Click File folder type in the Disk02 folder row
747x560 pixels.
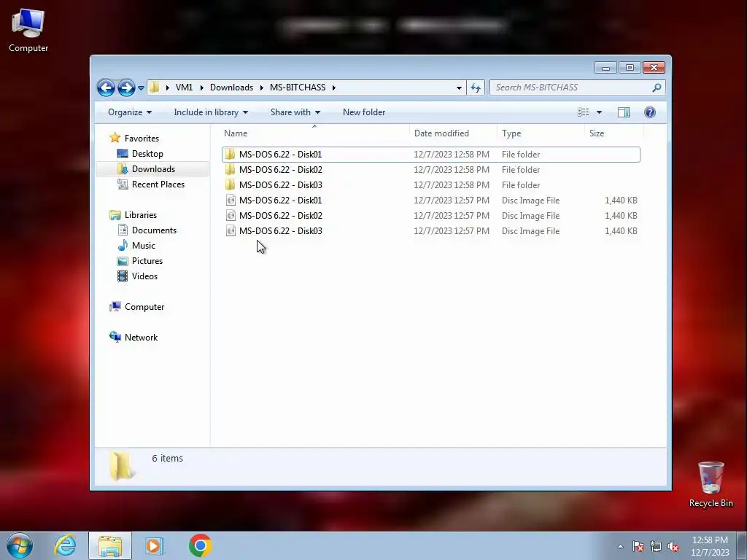click(521, 169)
